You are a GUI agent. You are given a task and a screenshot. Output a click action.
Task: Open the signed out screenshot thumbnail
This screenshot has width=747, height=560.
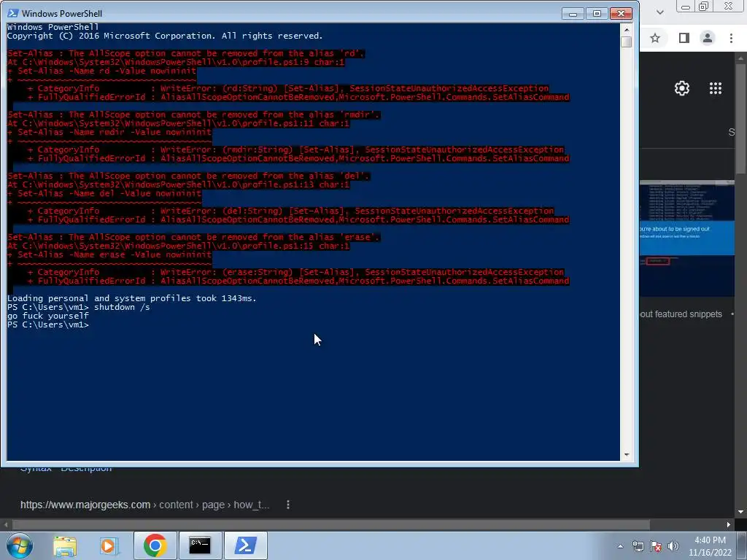point(687,238)
